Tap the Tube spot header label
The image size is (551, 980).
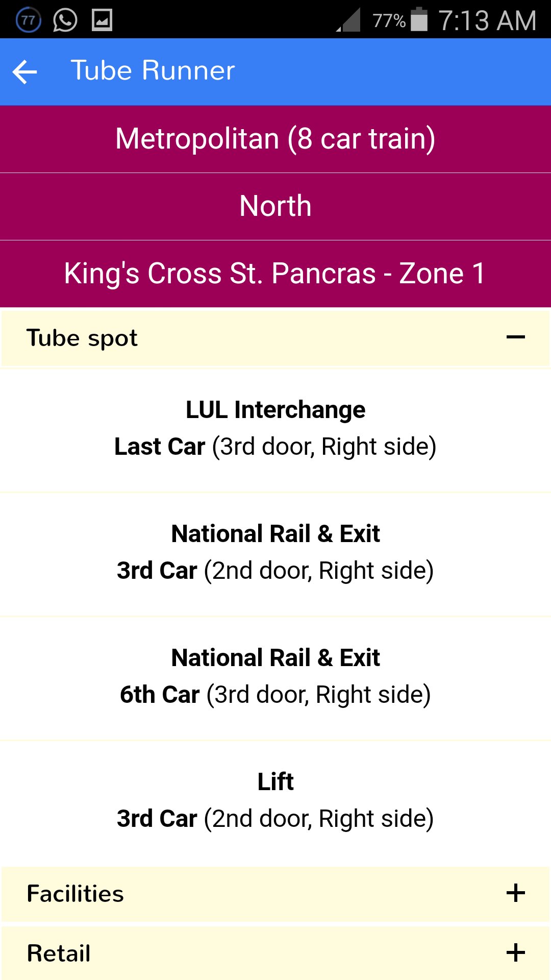[x=82, y=338]
